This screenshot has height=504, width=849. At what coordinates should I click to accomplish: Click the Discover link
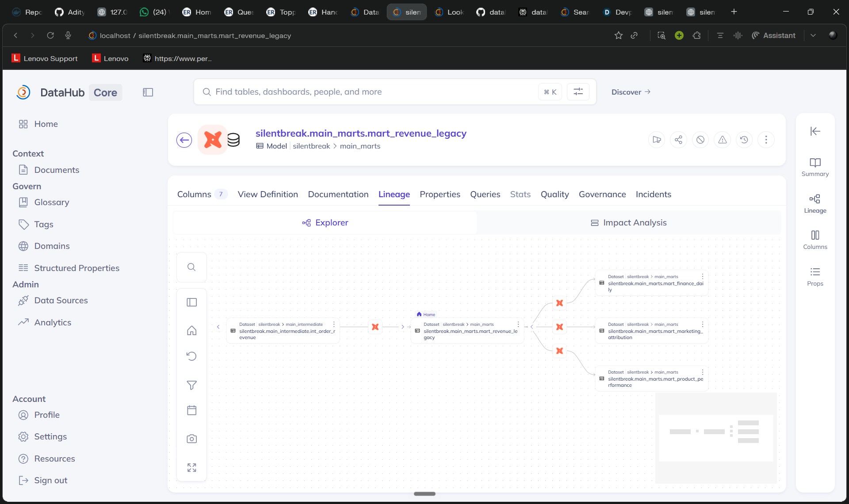[x=631, y=92]
